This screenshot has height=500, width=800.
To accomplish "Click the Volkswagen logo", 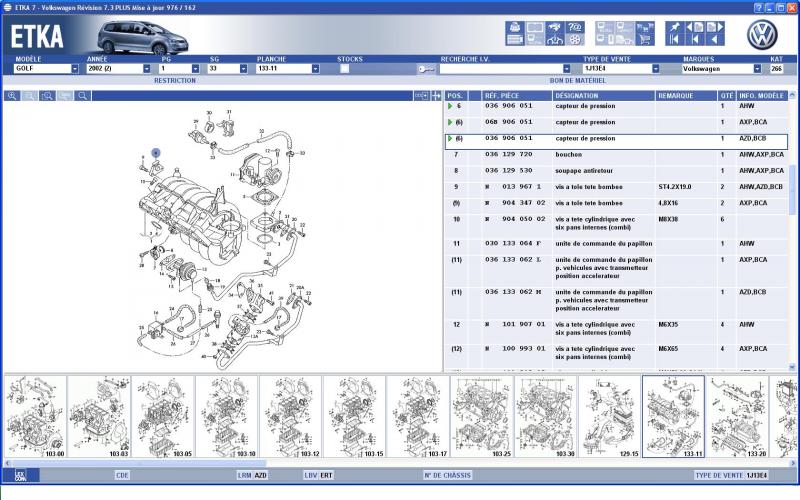I will [762, 35].
